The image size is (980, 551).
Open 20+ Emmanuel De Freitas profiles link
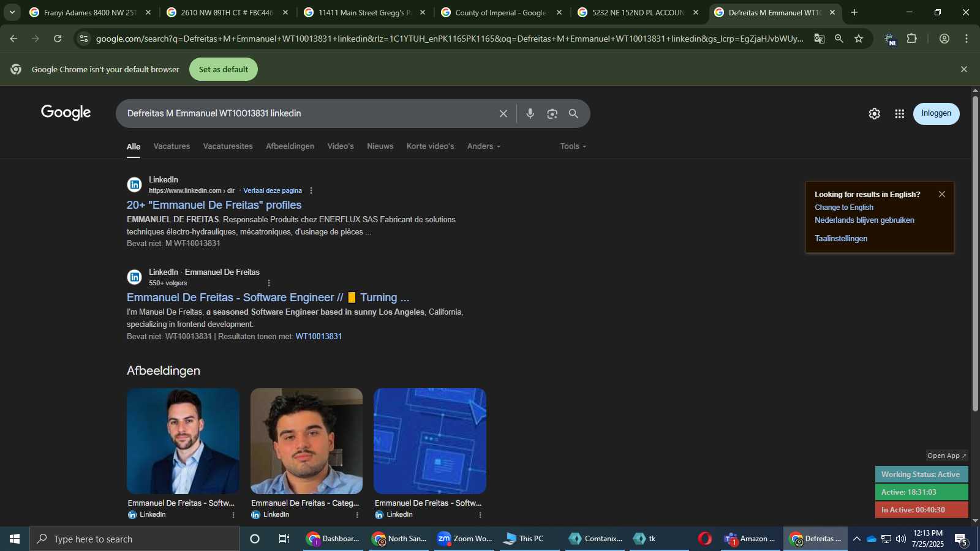point(214,205)
